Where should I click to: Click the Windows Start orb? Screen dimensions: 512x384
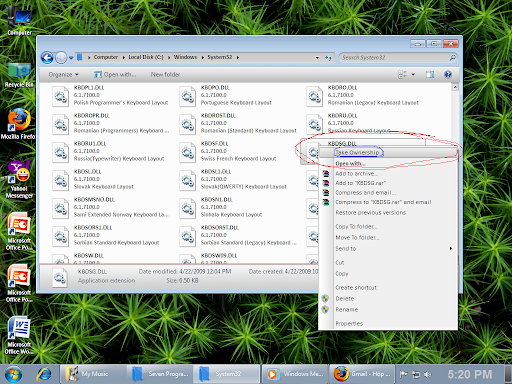click(13, 374)
